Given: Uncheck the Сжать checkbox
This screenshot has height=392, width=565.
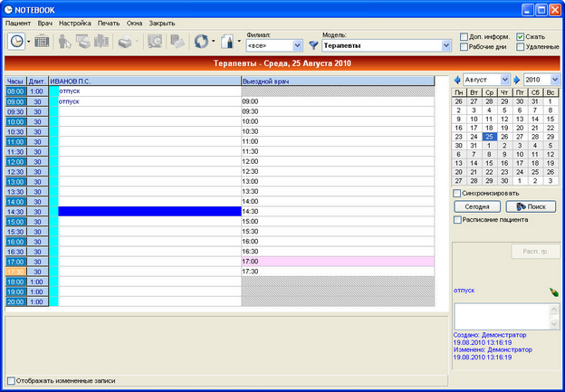Looking at the screenshot, I should pos(520,37).
